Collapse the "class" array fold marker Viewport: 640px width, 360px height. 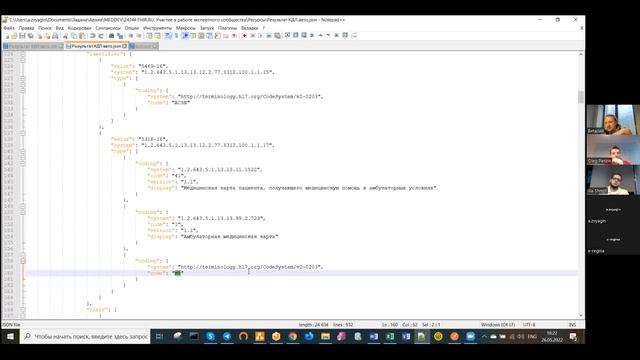click(23, 310)
